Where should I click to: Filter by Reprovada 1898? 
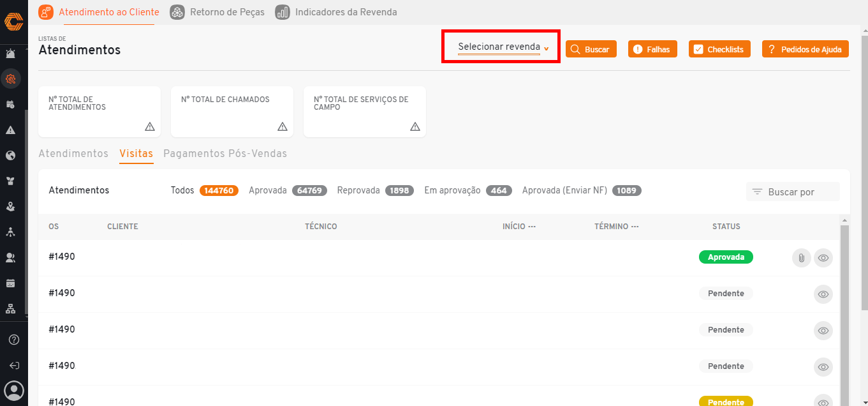[x=376, y=190]
